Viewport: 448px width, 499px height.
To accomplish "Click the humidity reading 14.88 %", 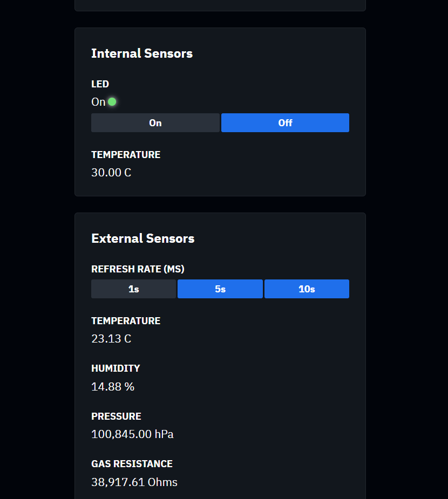I will (x=113, y=387).
